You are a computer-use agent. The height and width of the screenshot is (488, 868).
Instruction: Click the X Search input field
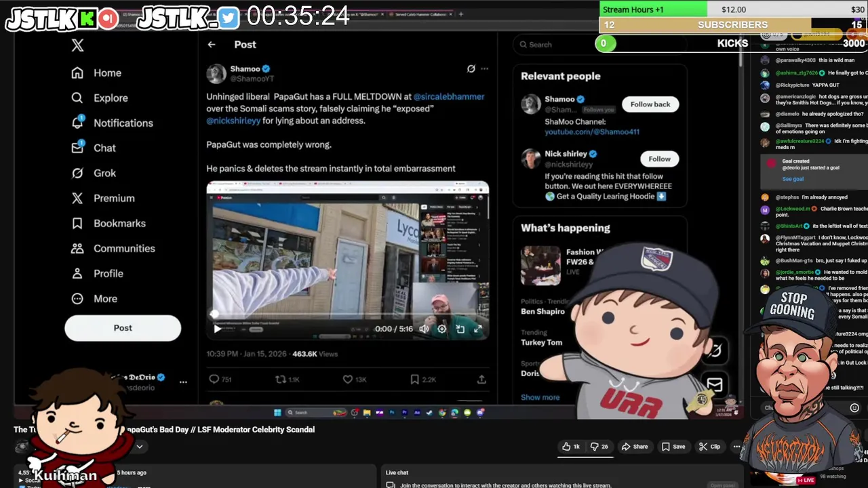click(x=601, y=45)
